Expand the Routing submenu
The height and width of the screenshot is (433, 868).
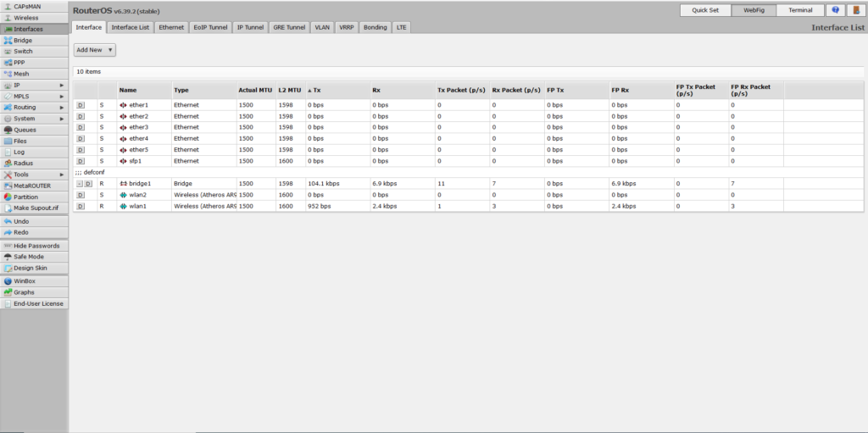click(34, 108)
